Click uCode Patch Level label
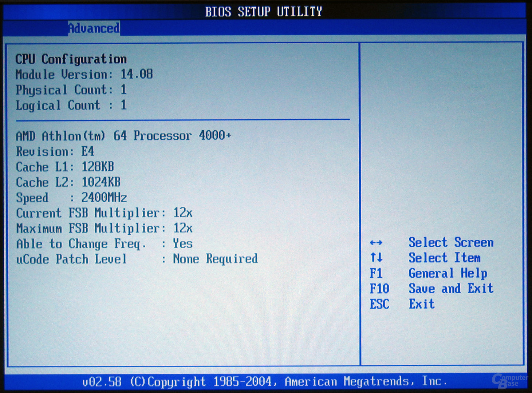 (x=71, y=259)
